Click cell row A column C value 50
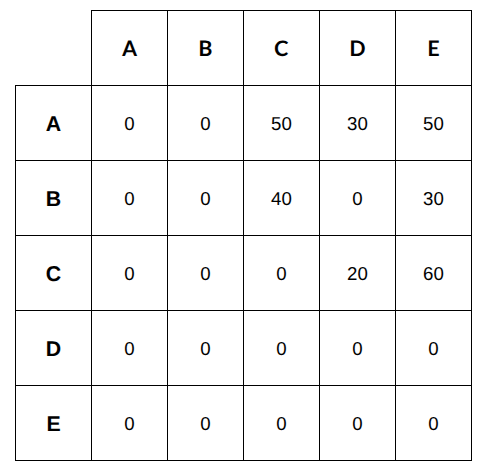Viewport: 487px width, 471px height. click(281, 123)
